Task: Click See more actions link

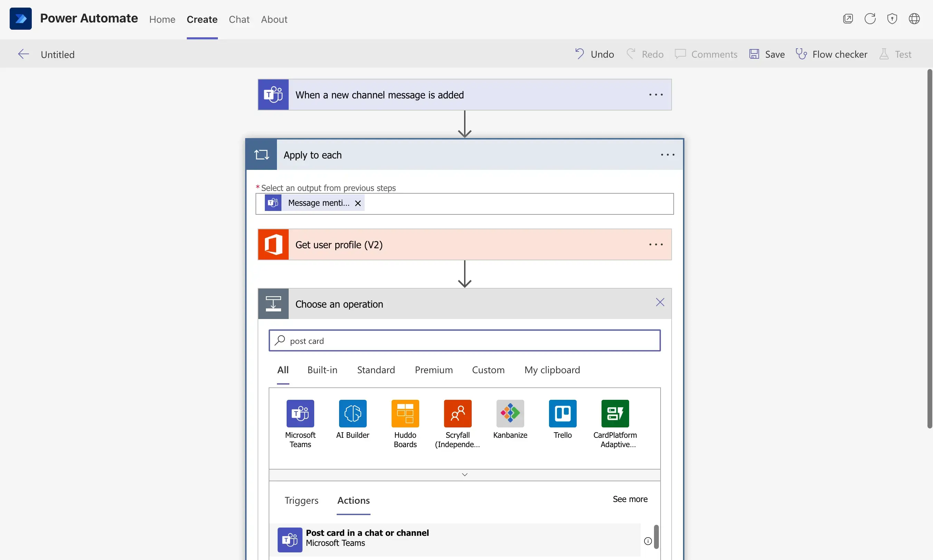Action: [x=629, y=499]
